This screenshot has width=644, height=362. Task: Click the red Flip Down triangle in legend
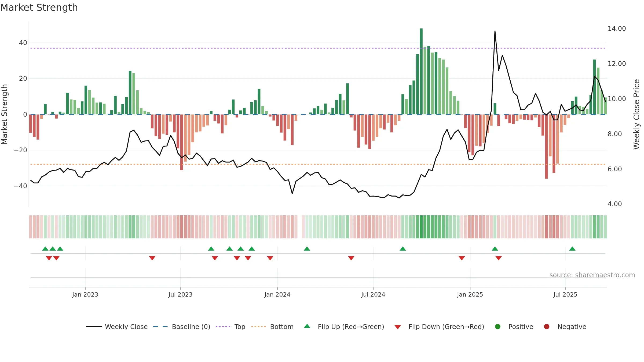point(398,327)
